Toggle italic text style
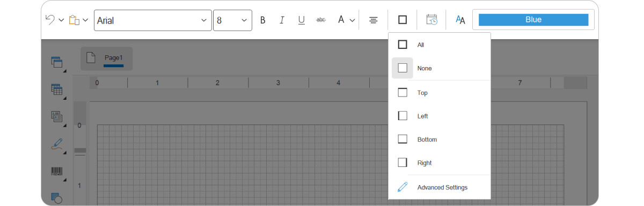Viewport: 644px width, 206px height. [x=282, y=20]
